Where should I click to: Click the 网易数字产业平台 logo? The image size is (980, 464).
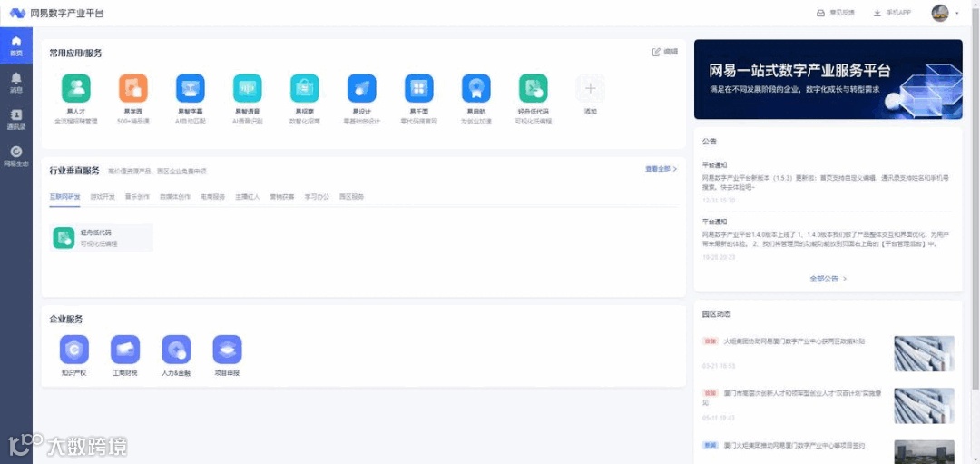[x=57, y=13]
